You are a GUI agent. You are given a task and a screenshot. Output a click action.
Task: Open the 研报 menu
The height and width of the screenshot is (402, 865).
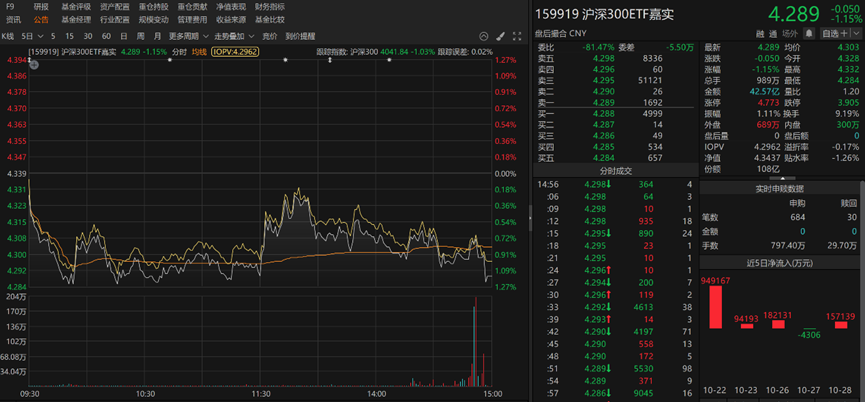click(x=41, y=7)
